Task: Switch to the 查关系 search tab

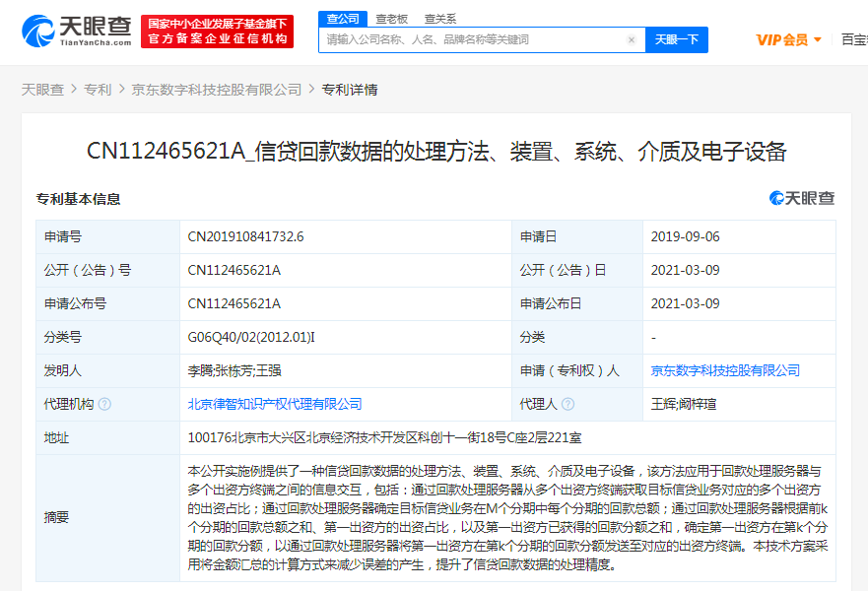Action: pos(440,19)
